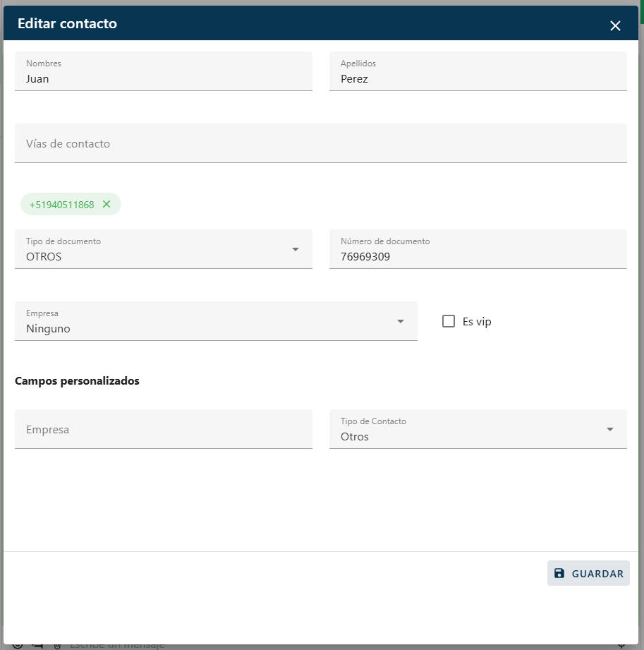644x650 pixels.
Task: Click the Editar contacto title
Action: (x=67, y=23)
